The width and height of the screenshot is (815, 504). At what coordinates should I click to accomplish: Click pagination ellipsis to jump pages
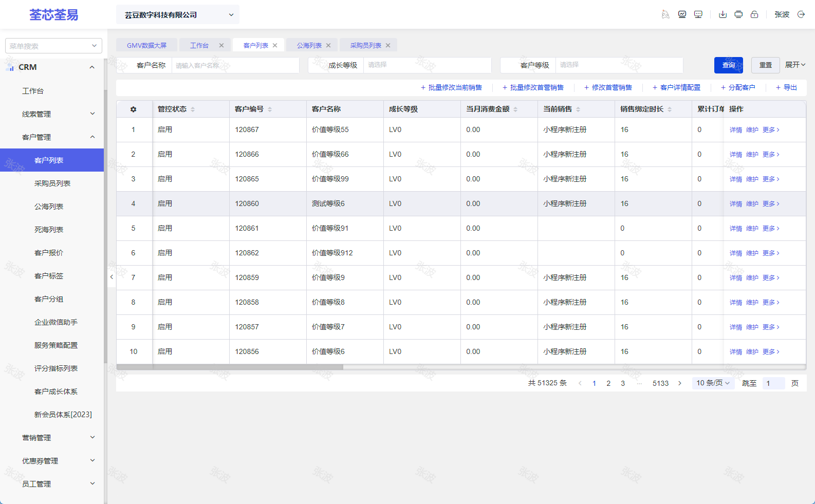[639, 383]
